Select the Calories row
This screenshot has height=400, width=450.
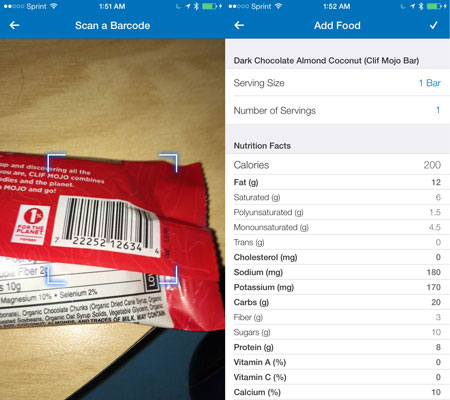coord(337,165)
